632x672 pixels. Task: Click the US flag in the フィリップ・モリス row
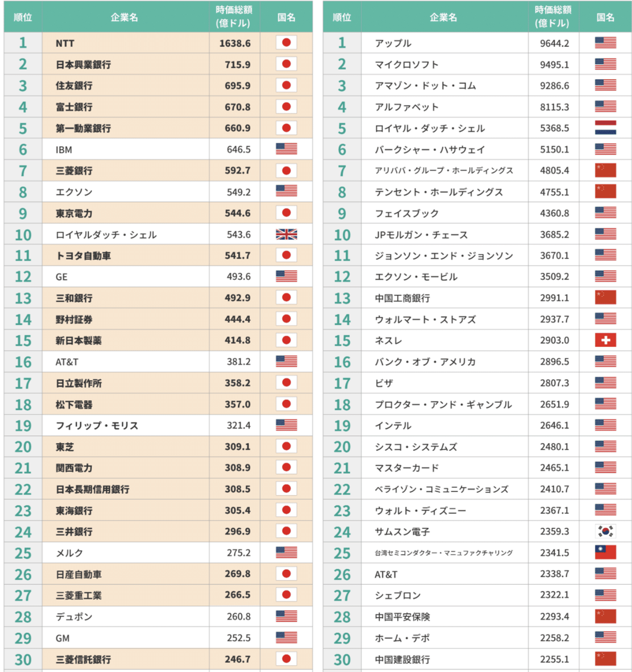(287, 425)
